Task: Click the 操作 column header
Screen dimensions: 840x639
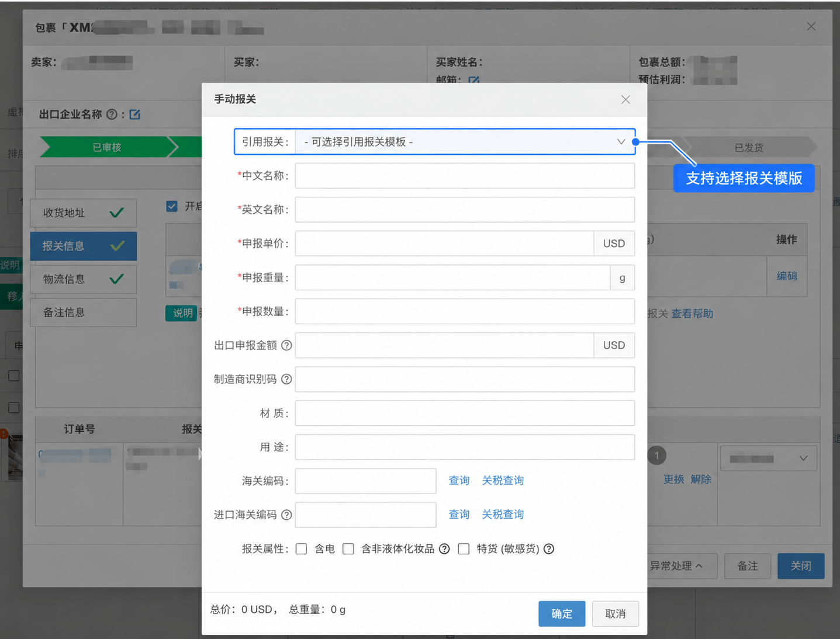Action: [787, 239]
